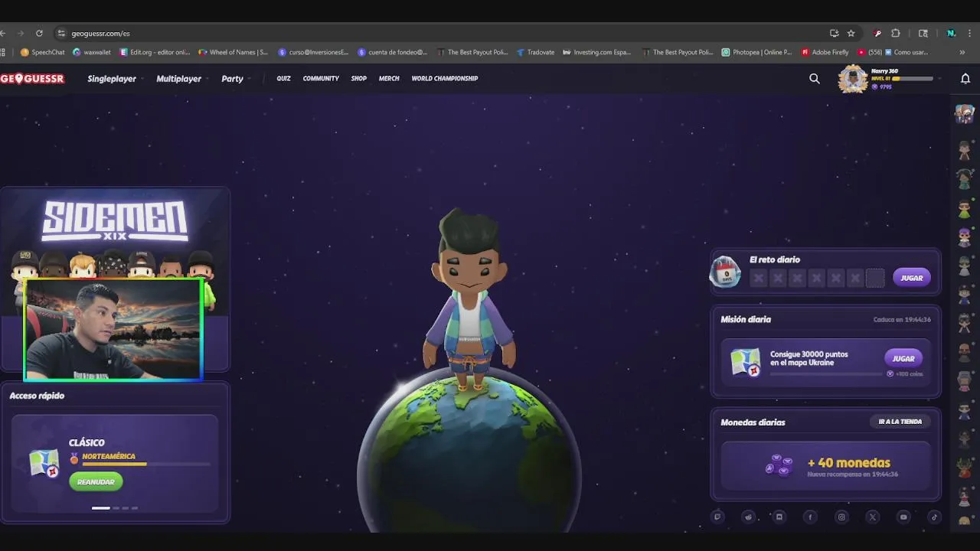Image resolution: width=980 pixels, height=551 pixels.
Task: Open the SHOP page
Action: 359,78
